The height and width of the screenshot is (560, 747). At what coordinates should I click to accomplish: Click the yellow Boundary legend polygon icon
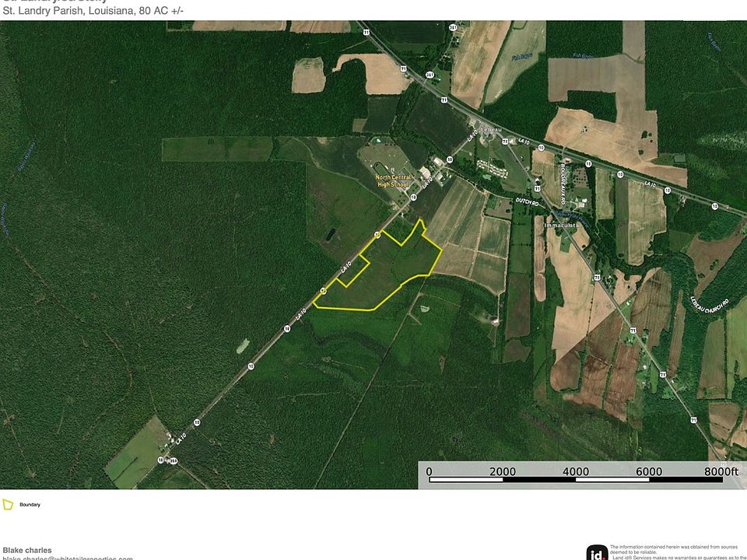tap(8, 504)
